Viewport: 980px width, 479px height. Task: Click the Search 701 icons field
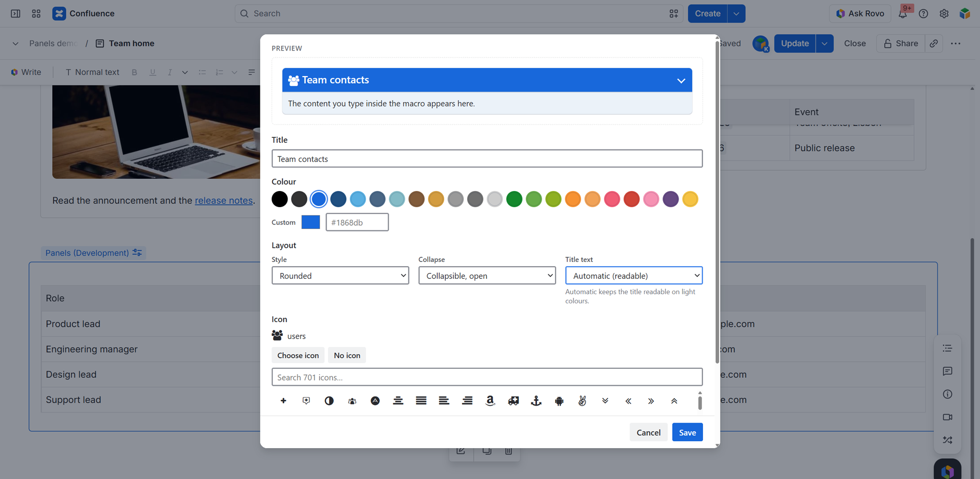click(487, 377)
